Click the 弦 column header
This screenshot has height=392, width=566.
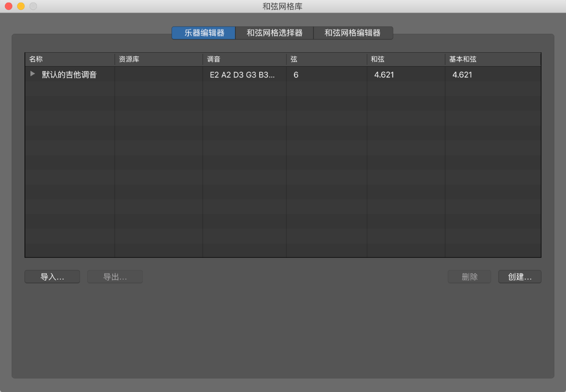pos(327,60)
